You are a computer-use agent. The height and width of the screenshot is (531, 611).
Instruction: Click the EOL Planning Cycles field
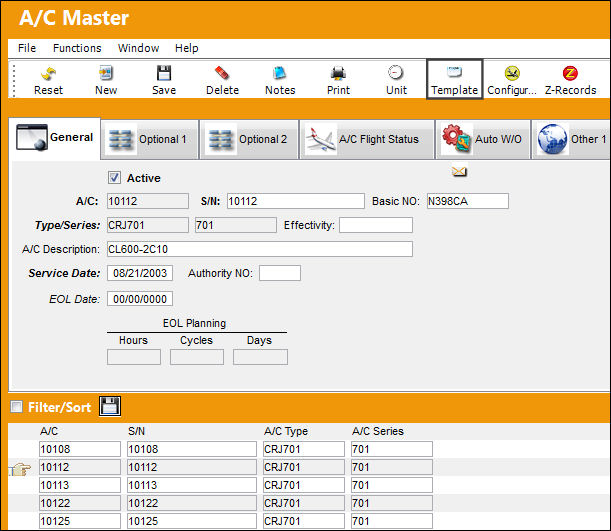[197, 357]
